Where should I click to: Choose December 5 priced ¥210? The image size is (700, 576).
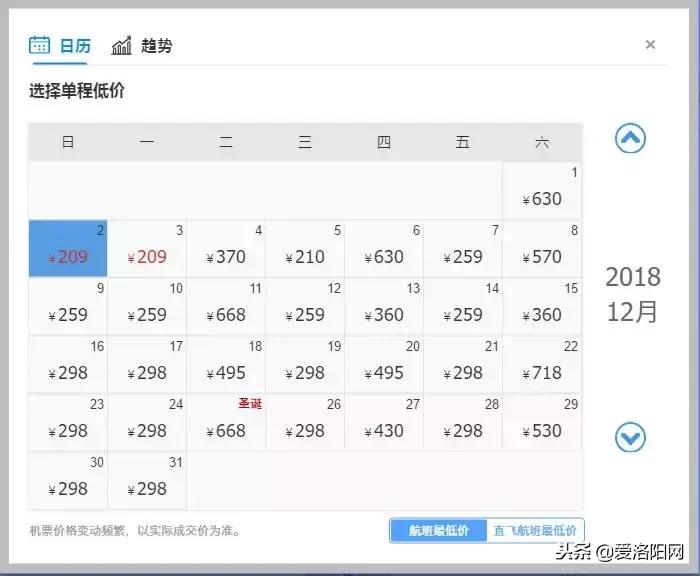click(x=305, y=248)
